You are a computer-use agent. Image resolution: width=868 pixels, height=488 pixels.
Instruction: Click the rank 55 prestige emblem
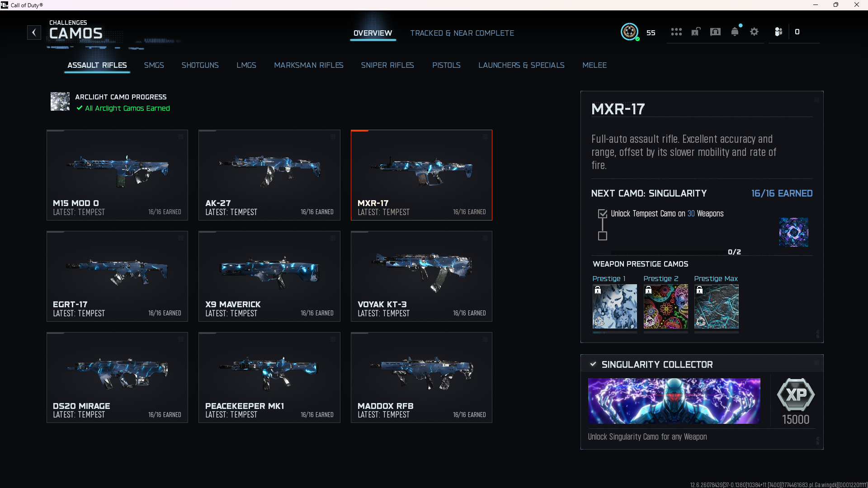630,32
